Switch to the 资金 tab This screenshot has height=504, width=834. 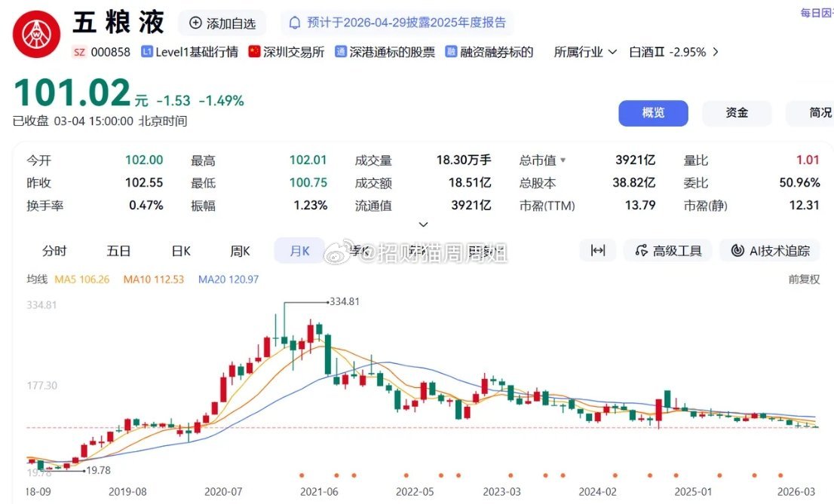click(x=736, y=113)
